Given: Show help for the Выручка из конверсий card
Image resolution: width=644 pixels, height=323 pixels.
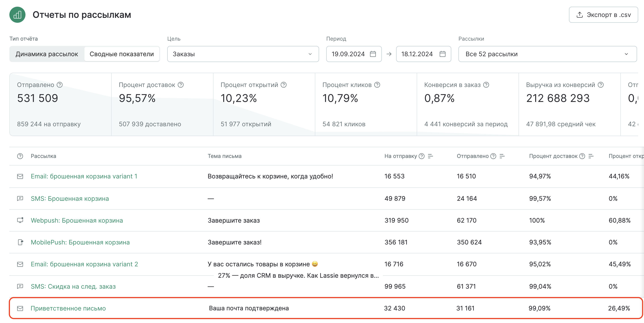Looking at the screenshot, I should pyautogui.click(x=600, y=85).
